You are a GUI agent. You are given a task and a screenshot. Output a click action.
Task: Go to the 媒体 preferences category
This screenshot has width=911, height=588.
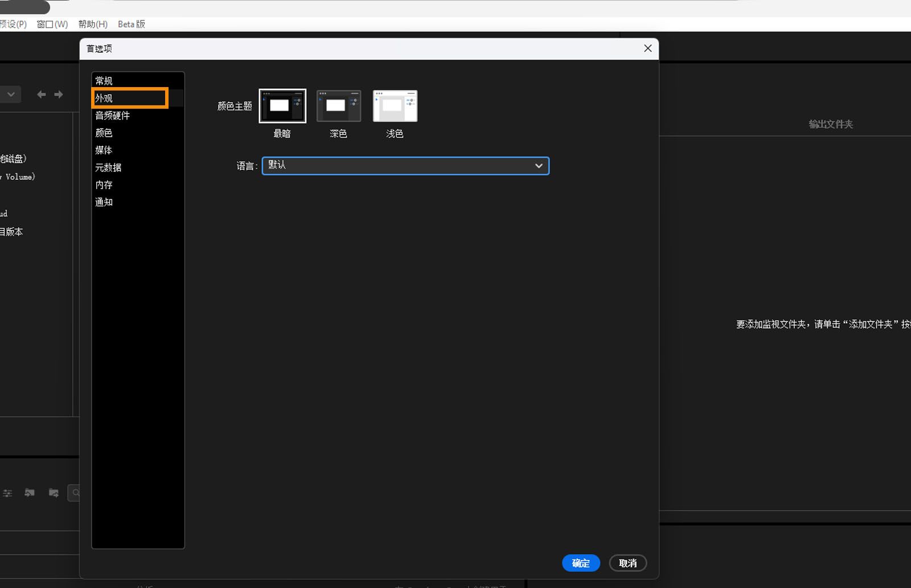tap(138, 150)
